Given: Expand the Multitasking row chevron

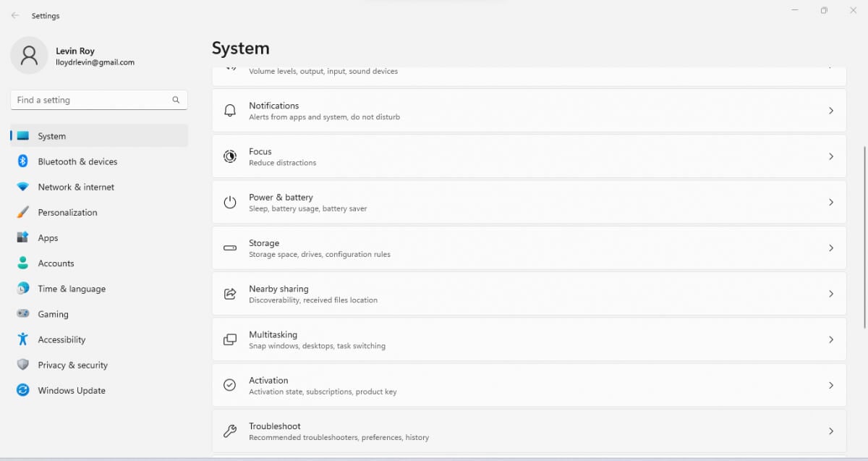Looking at the screenshot, I should 831,339.
